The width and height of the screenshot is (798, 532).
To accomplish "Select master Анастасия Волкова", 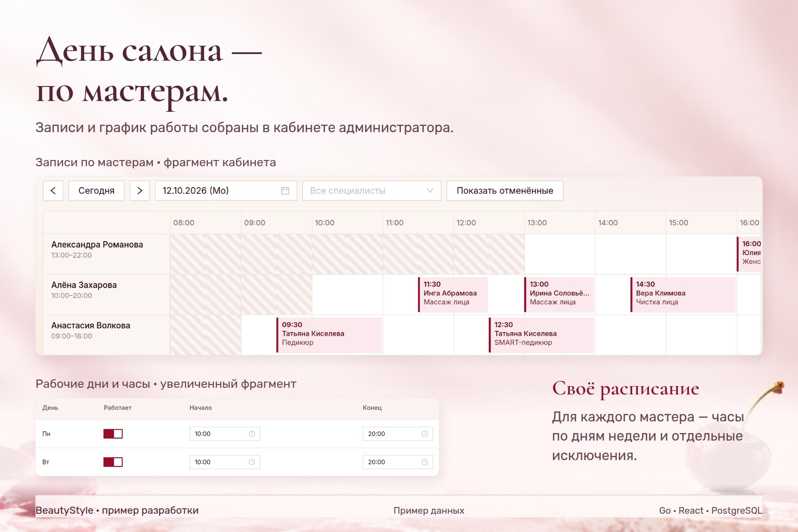I will coord(91,325).
